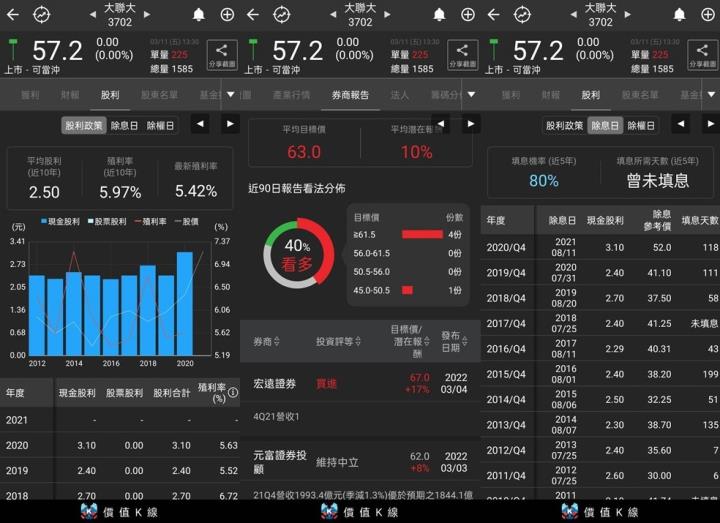Tap back arrow on 除息日 screen

494,15
